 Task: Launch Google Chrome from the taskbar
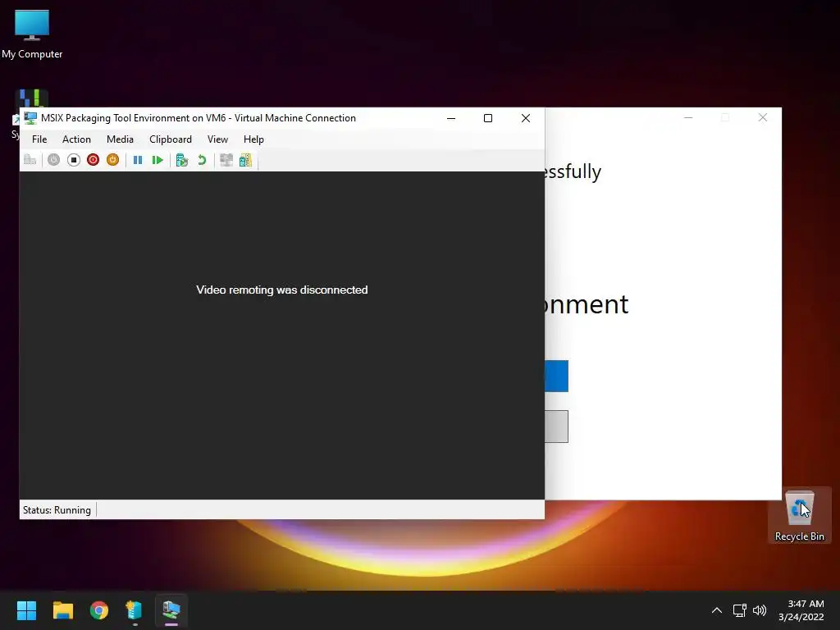(99, 610)
